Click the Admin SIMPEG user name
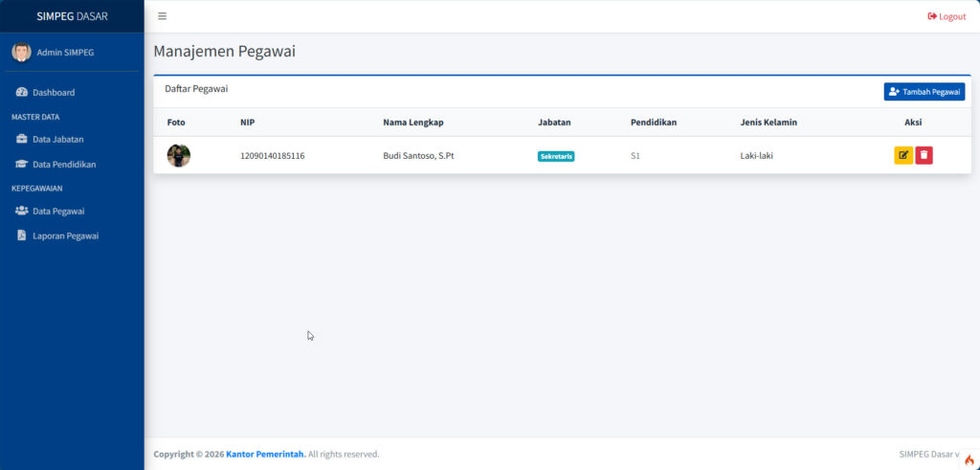980x470 pixels. coord(65,53)
